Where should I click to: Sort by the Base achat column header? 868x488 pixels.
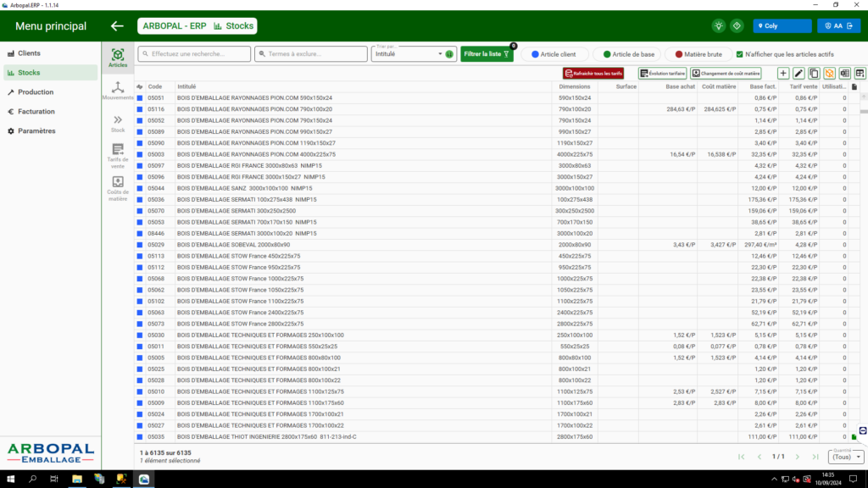pos(680,87)
